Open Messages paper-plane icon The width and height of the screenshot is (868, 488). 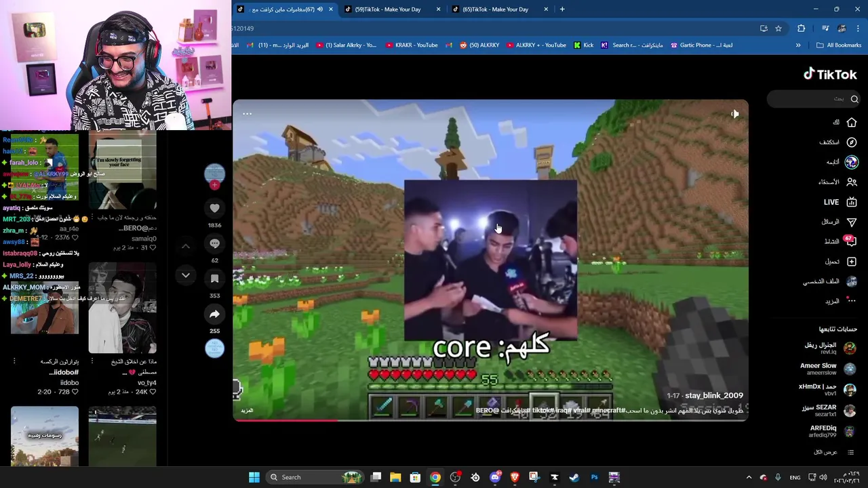[852, 222]
